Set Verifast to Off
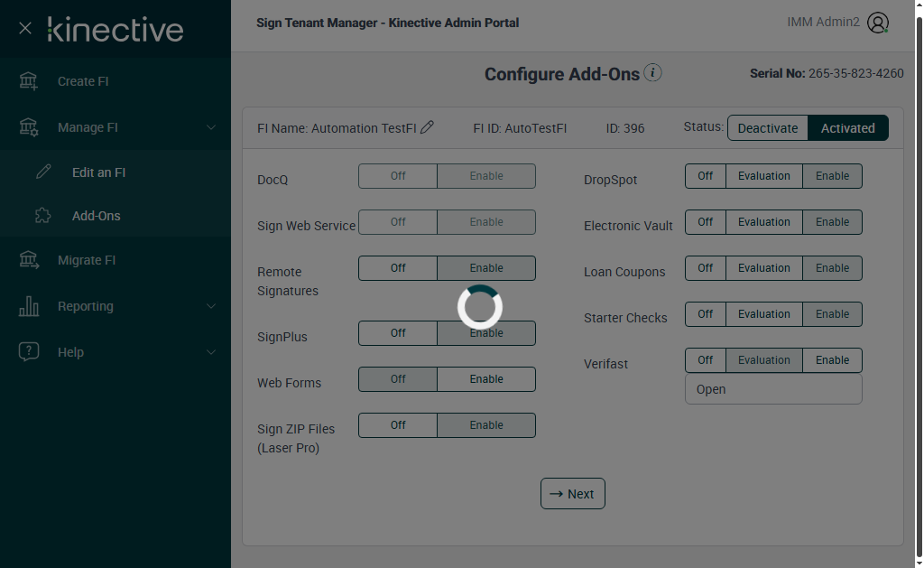 [706, 359]
